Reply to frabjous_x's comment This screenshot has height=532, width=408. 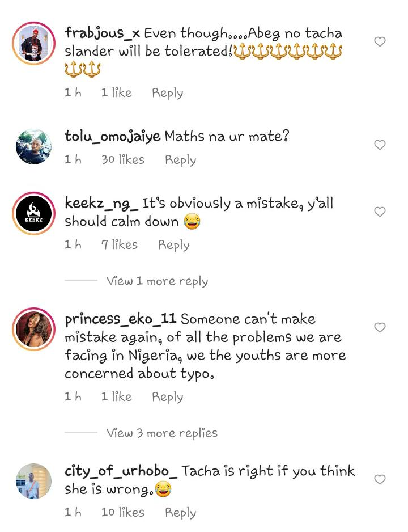(x=167, y=93)
